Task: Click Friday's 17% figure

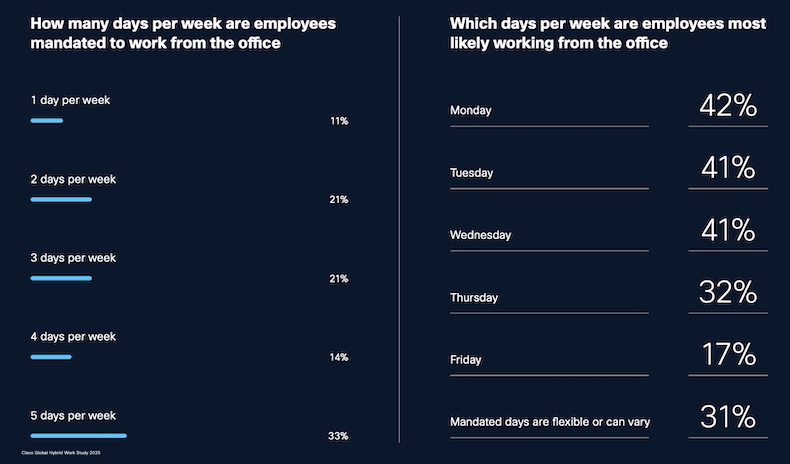Action: (x=728, y=354)
